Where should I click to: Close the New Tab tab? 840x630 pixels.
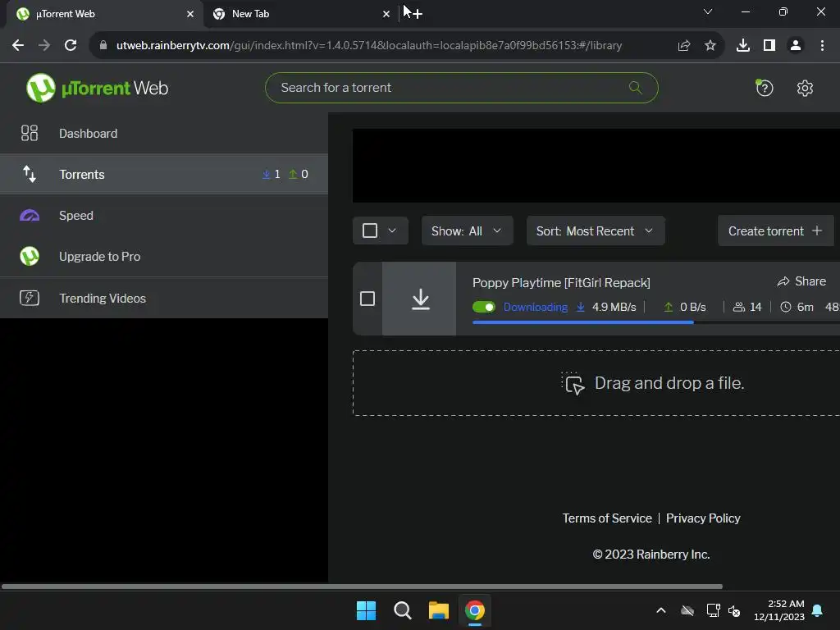point(386,14)
